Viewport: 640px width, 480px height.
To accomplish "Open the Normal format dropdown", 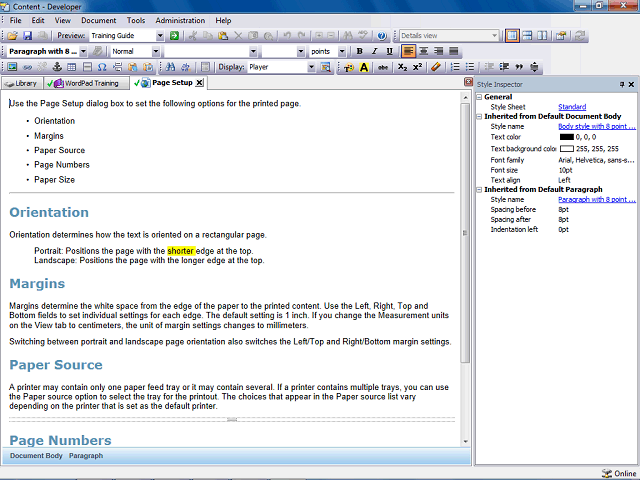I will 156,51.
